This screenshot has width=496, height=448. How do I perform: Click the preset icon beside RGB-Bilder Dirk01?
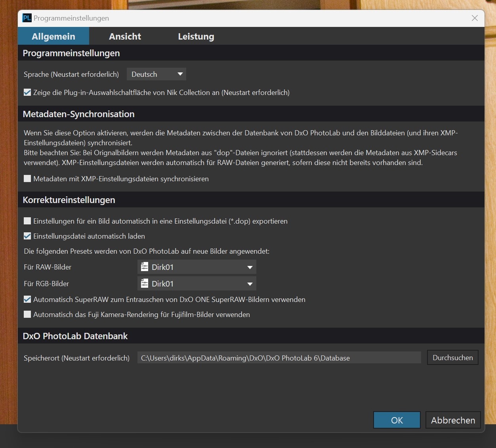(x=145, y=284)
